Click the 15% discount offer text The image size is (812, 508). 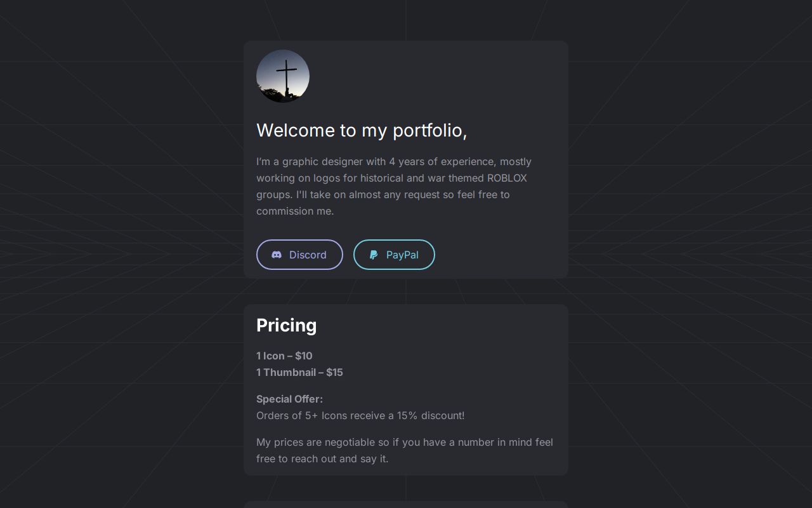[360, 415]
